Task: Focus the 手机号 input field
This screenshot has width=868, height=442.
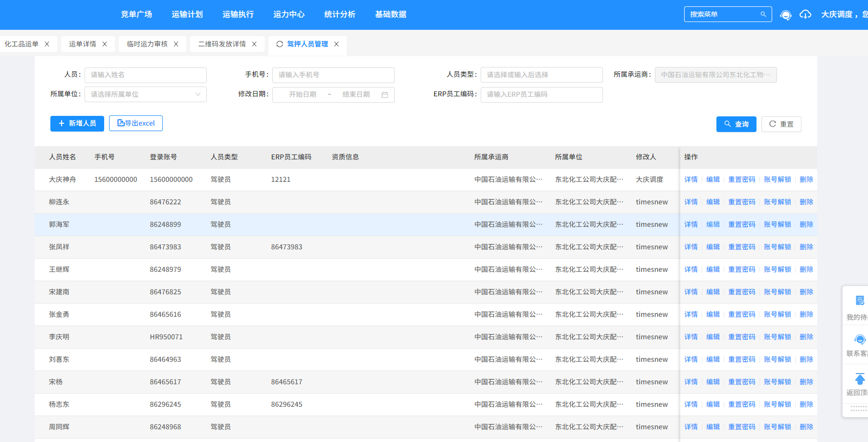Action: (x=334, y=75)
